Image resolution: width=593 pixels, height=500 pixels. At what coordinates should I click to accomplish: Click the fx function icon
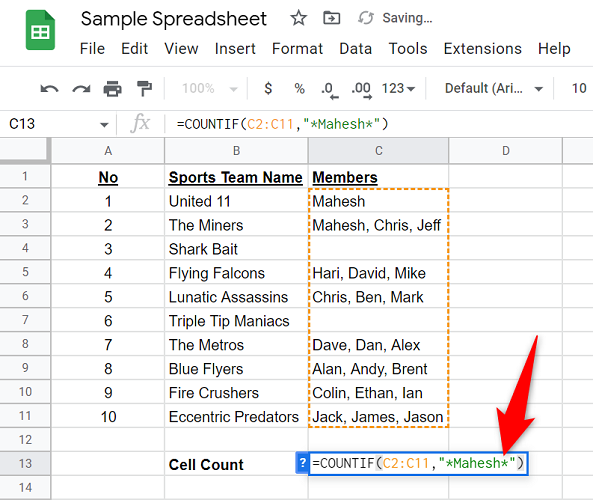(140, 123)
